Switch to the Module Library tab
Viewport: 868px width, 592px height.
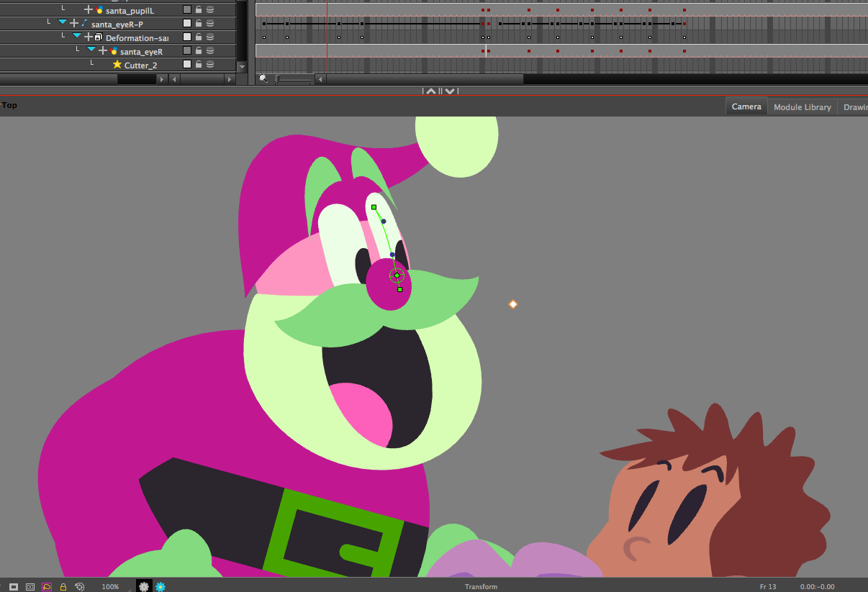click(x=803, y=107)
